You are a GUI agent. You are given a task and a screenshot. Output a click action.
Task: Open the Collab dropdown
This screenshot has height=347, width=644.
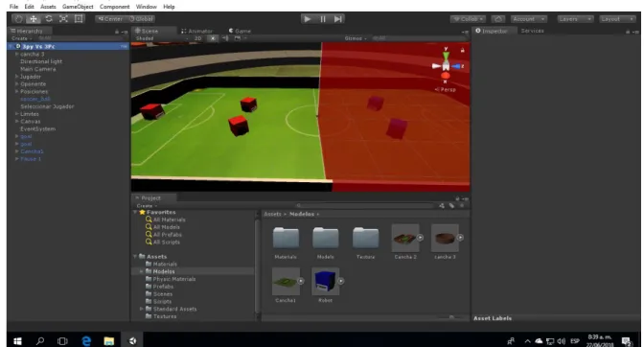coord(469,19)
